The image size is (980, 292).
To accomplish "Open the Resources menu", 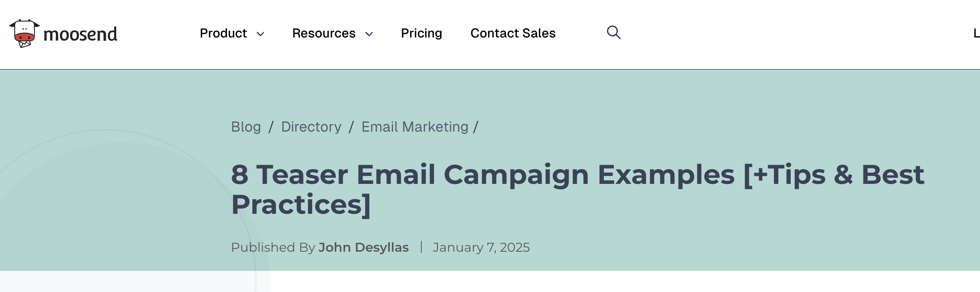I will click(x=323, y=33).
